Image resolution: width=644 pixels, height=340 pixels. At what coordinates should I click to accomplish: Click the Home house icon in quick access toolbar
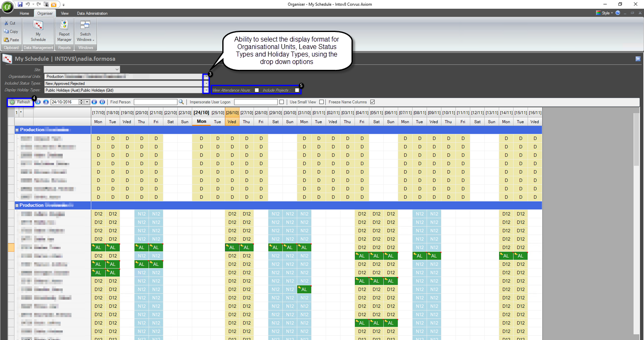[54, 4]
